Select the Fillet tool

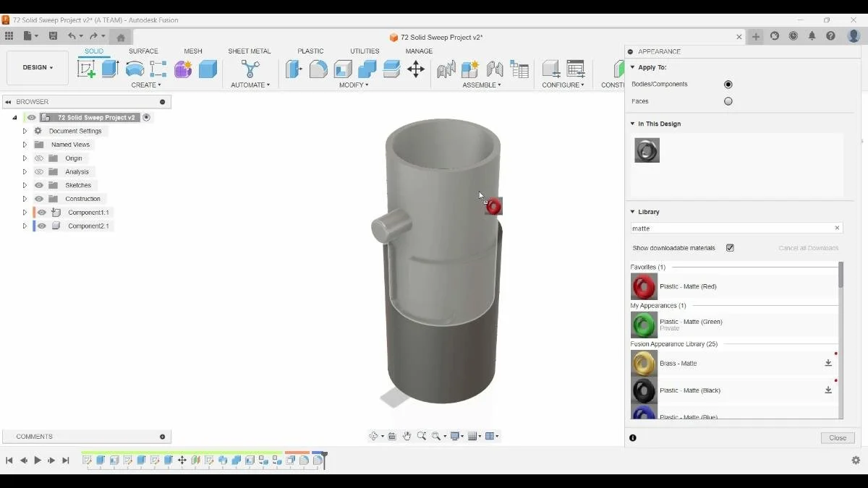[318, 69]
